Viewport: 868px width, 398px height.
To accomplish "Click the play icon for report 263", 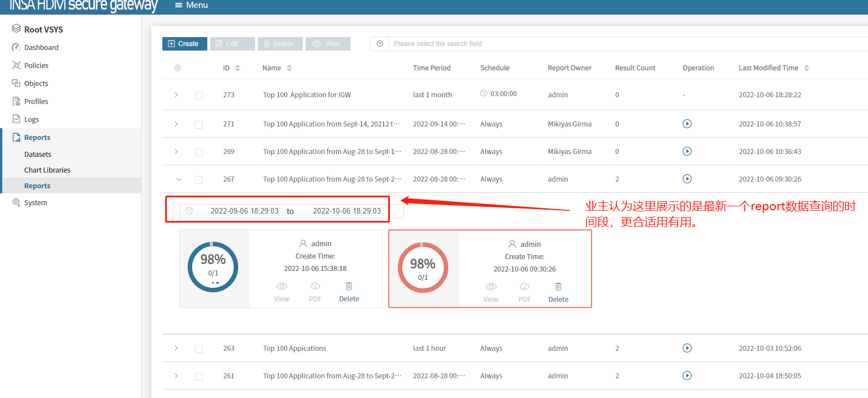I will [687, 348].
